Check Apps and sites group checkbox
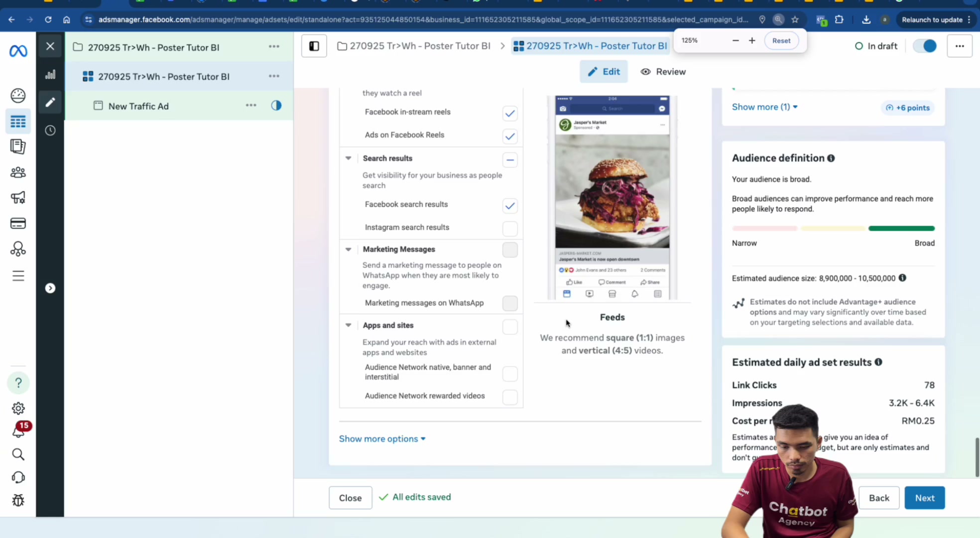980x538 pixels. click(509, 327)
